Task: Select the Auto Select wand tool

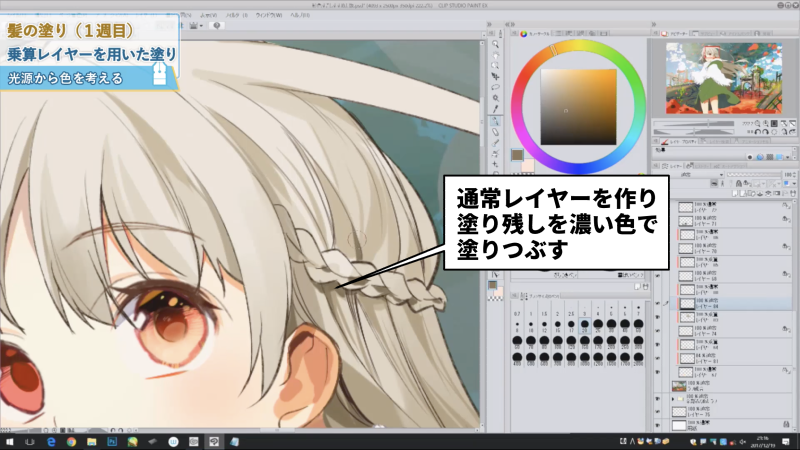Action: 495,98
